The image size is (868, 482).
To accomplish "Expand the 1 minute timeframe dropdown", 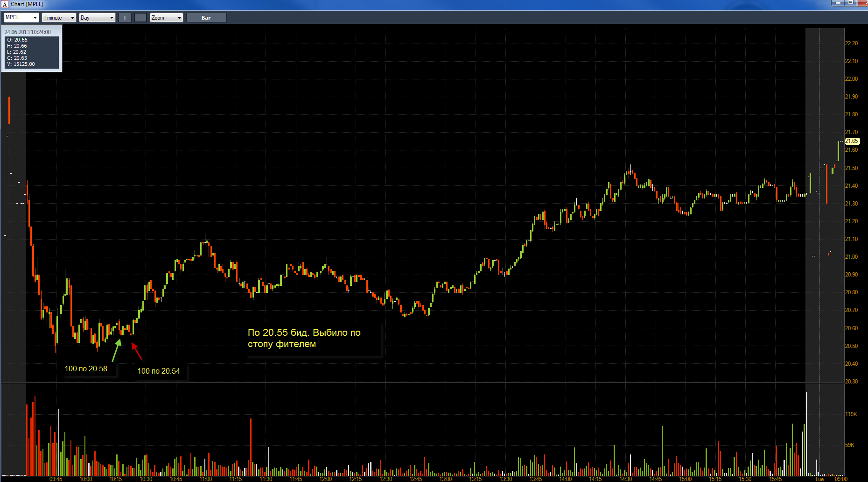I will click(x=59, y=17).
